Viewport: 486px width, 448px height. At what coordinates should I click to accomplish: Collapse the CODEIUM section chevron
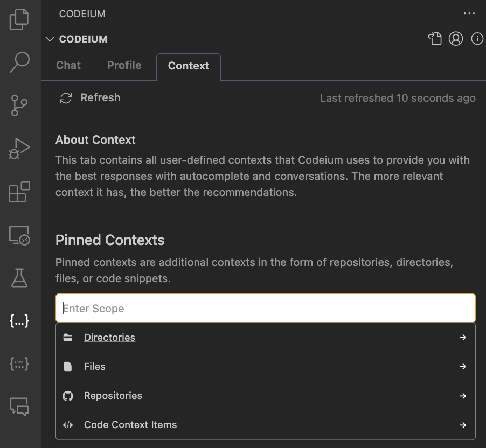click(50, 39)
